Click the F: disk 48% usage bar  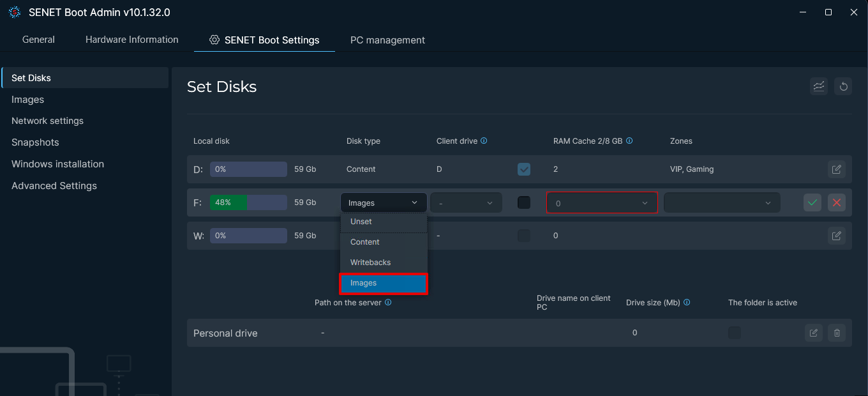[248, 202]
